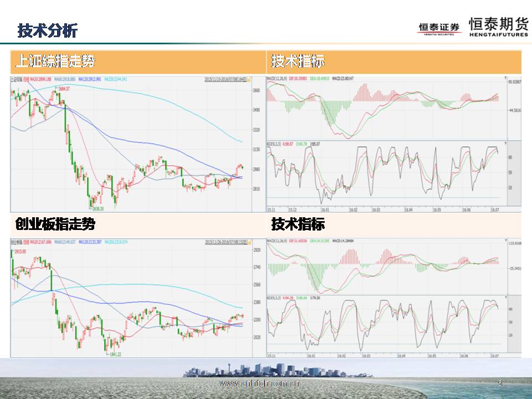Click the 技术分析 slide title
This screenshot has height=399, width=532.
pos(48,30)
